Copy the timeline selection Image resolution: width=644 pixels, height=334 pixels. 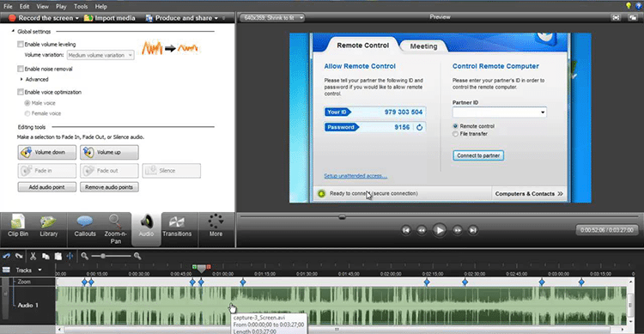click(46, 256)
